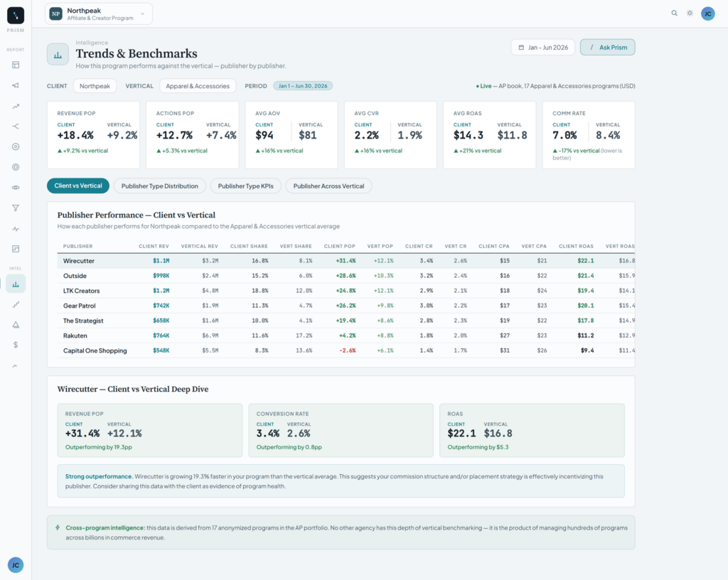Screen dimensions: 728x580
Task: Click the AVG ROAS summary card
Action: pyautogui.click(x=489, y=135)
